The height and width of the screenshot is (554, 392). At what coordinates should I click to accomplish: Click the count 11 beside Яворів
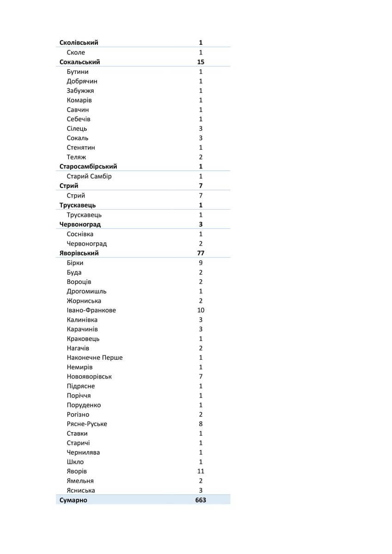pos(201,471)
